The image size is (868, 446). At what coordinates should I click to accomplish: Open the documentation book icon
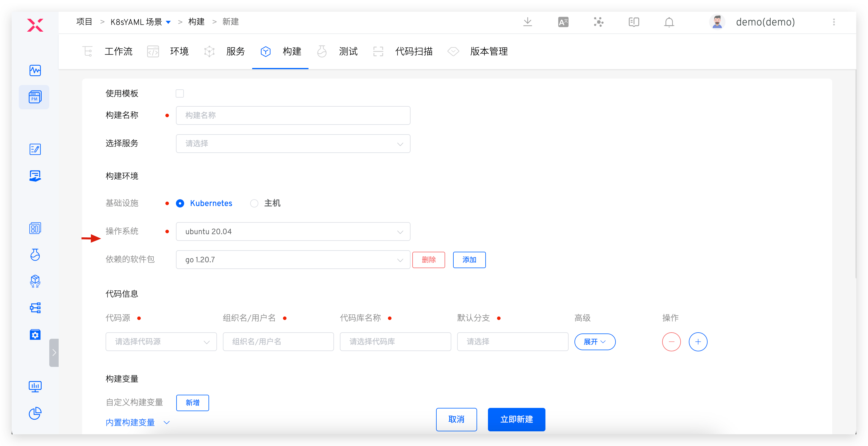pos(633,22)
